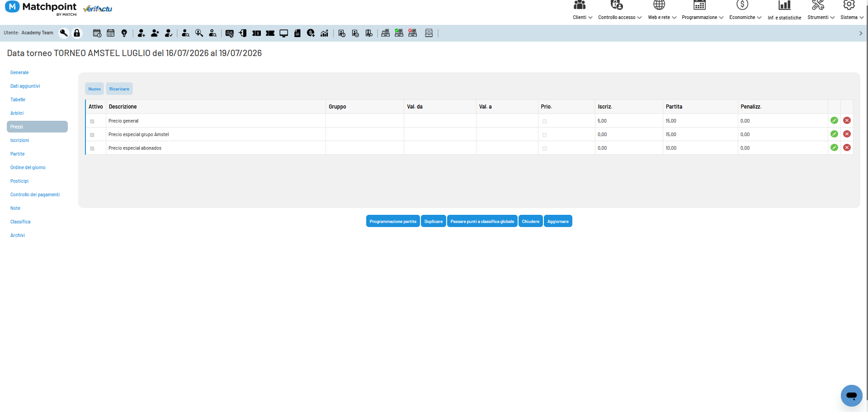Click Passare punti a classifica globale

coord(482,221)
